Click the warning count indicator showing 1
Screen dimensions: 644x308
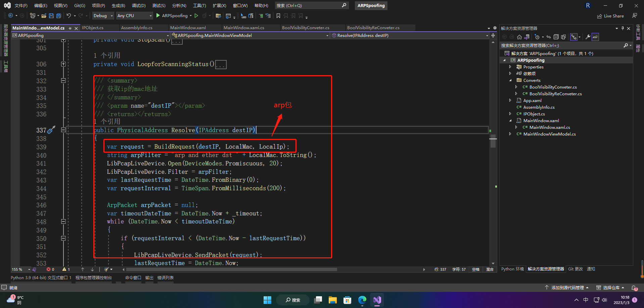pos(66,269)
